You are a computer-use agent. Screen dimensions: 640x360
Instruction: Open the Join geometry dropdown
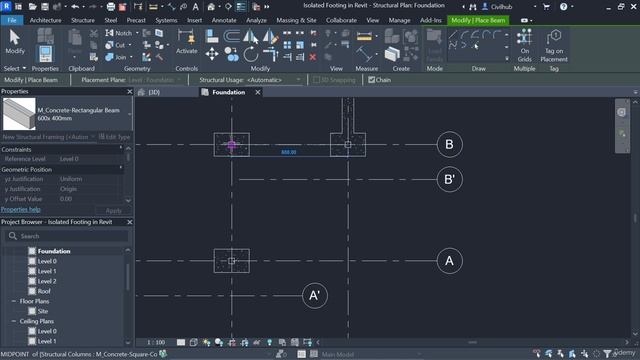pyautogui.click(x=131, y=57)
